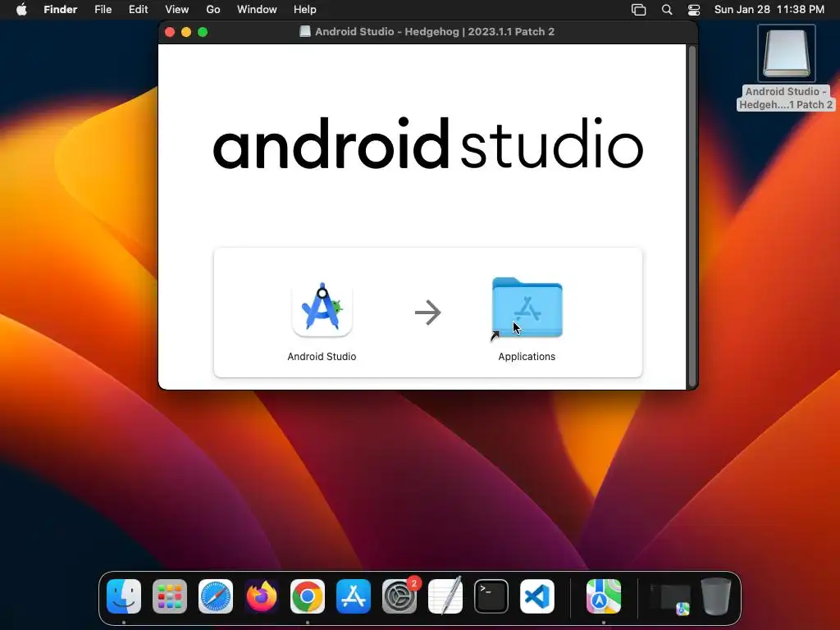840x630 pixels.
Task: Open the Go menu
Action: pyautogui.click(x=213, y=10)
